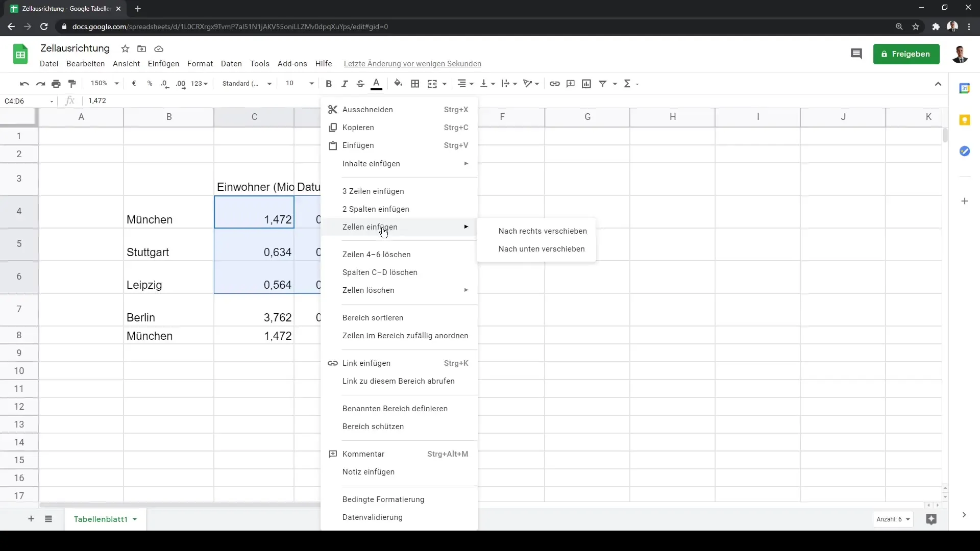Click the green Freigeben button
This screenshot has width=980, height=551.
coord(906,54)
